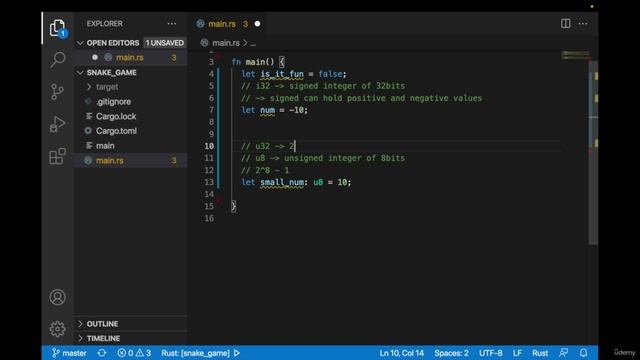The image size is (640, 360).
Task: Click the comment '// 2^8 - 1'
Action: tap(265, 170)
